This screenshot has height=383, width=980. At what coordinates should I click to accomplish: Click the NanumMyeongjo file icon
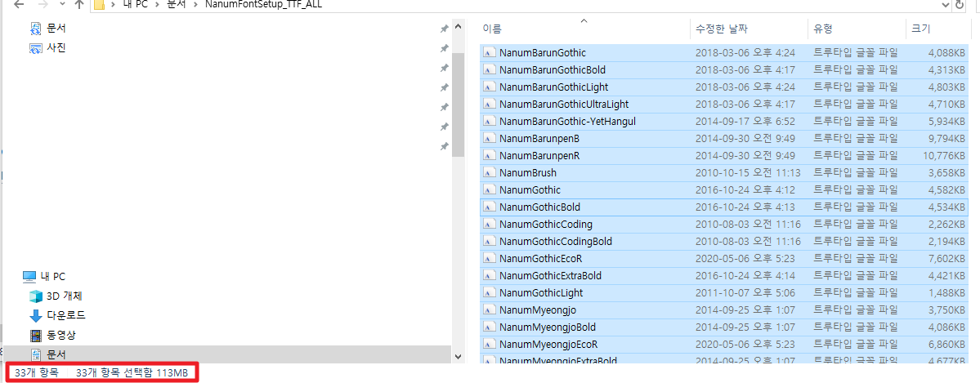(490, 310)
